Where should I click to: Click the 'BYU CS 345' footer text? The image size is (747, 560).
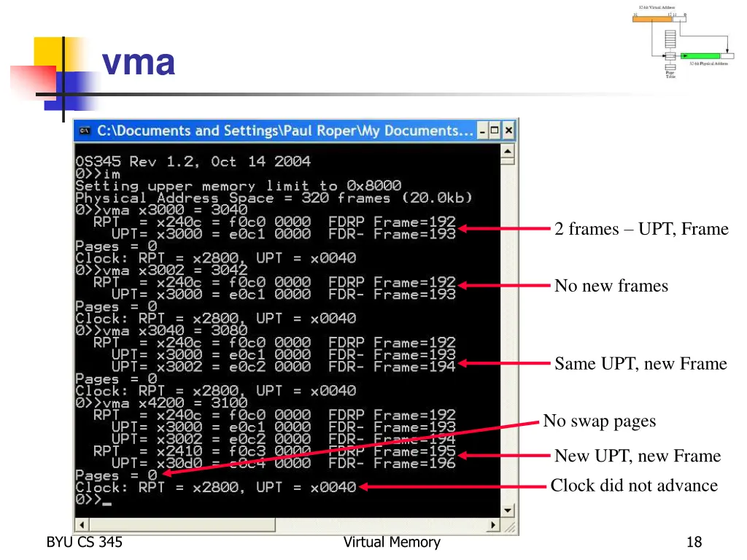85,542
